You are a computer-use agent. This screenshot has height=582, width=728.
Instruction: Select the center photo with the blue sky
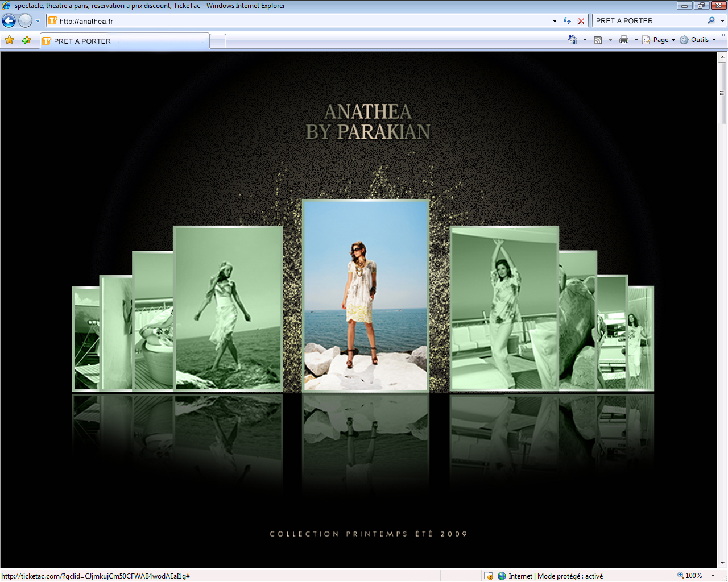pos(366,296)
